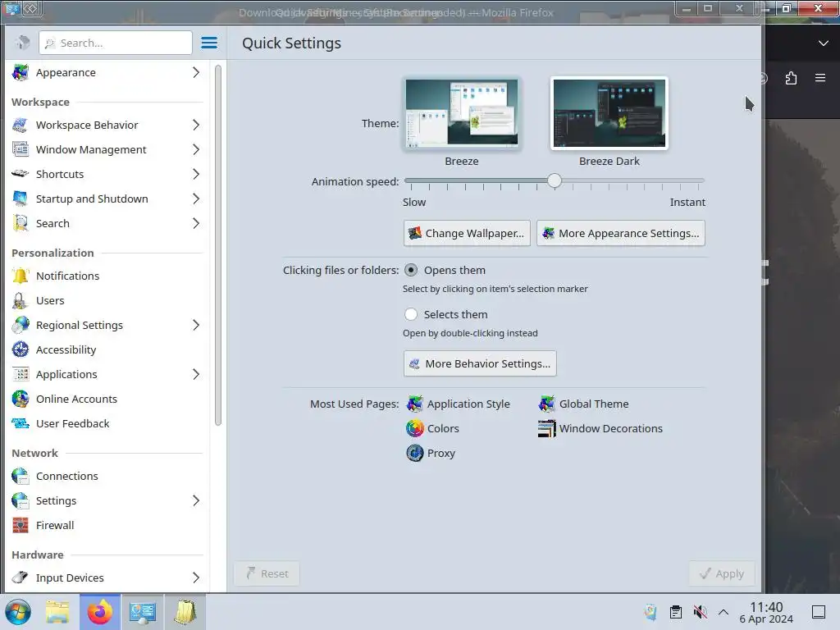Open the file manager taskbar icon
This screenshot has height=630, width=840.
tap(58, 612)
